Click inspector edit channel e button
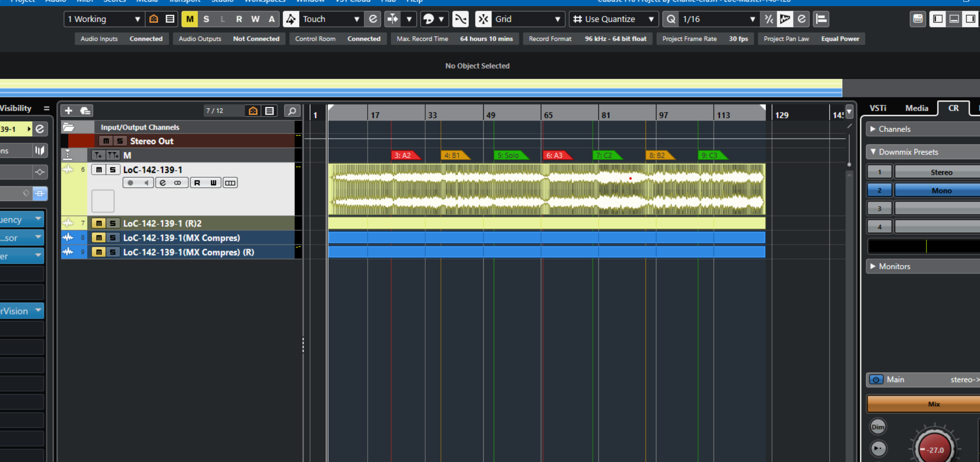The image size is (980, 462). 40,129
